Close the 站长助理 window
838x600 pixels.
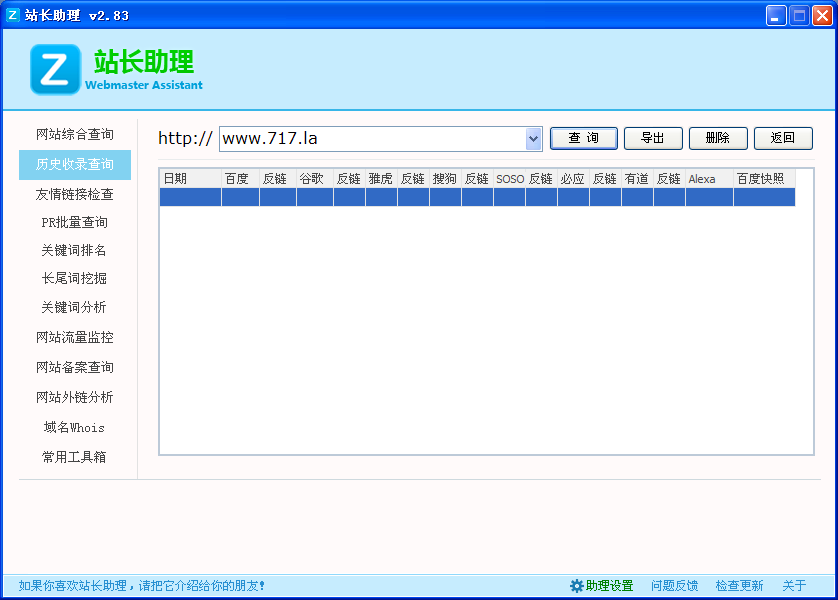pos(822,15)
